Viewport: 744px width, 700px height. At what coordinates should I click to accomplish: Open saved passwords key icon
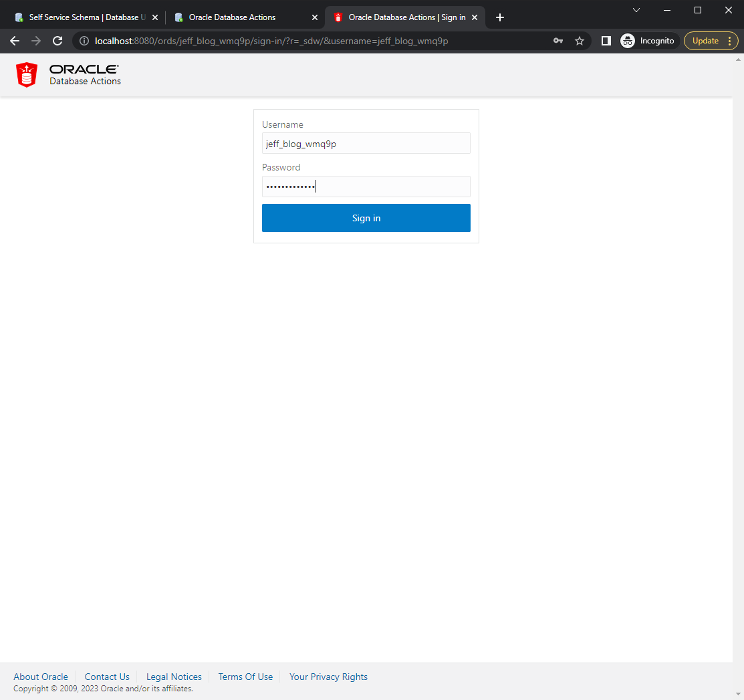pos(558,41)
